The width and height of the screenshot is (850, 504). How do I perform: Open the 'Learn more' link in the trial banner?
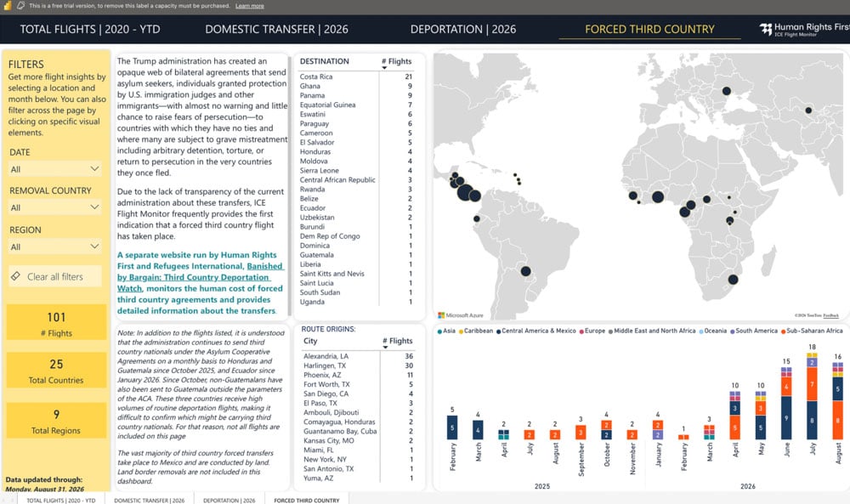coord(249,6)
